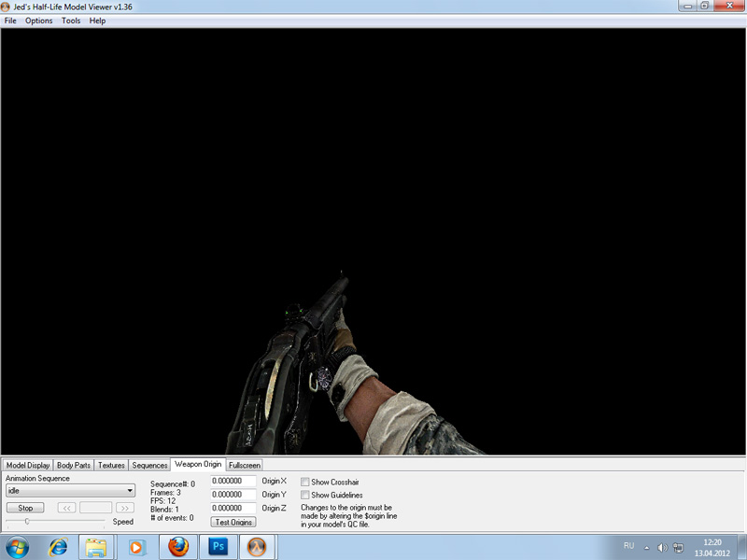
Task: Click the Test Origins button
Action: (233, 522)
